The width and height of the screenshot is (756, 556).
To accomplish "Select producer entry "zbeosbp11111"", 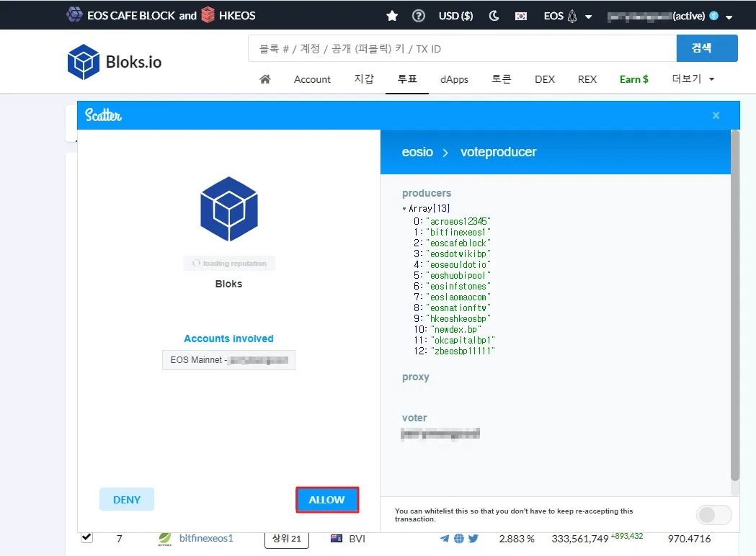I will tap(463, 351).
